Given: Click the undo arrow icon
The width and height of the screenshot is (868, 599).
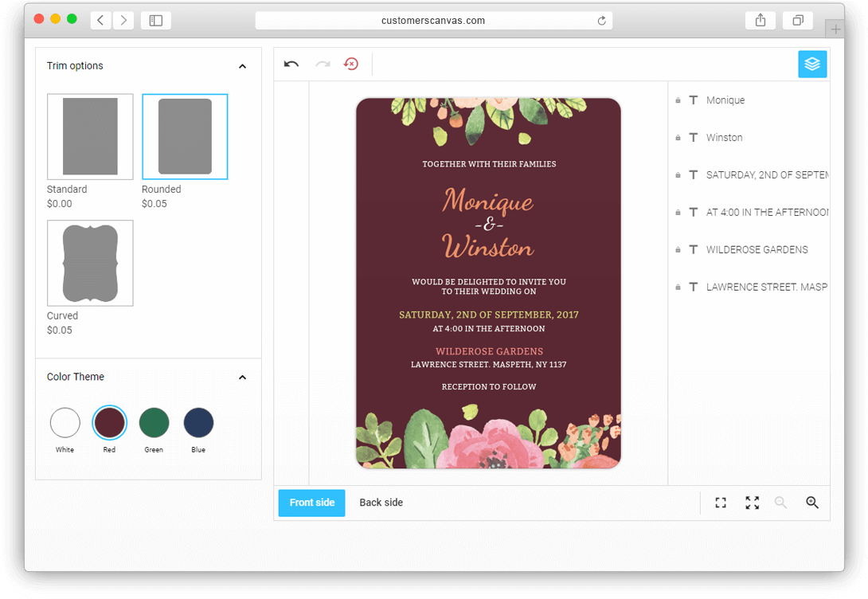Looking at the screenshot, I should [x=291, y=65].
